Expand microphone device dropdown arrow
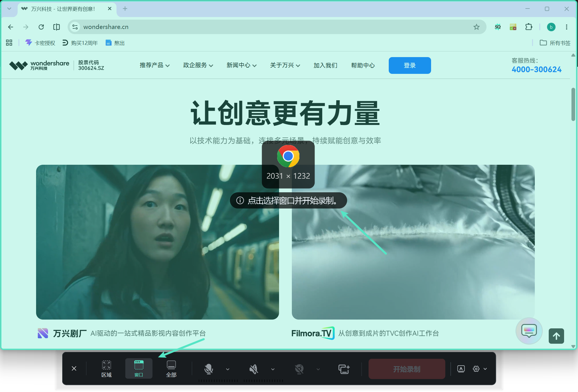 (228, 369)
